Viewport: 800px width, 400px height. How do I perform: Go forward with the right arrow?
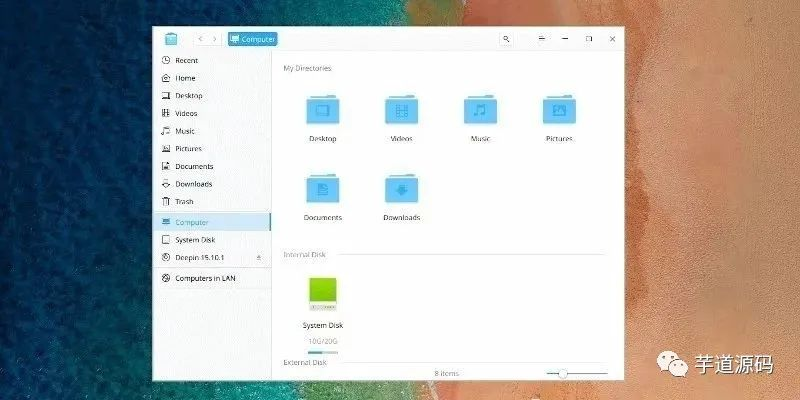215,39
